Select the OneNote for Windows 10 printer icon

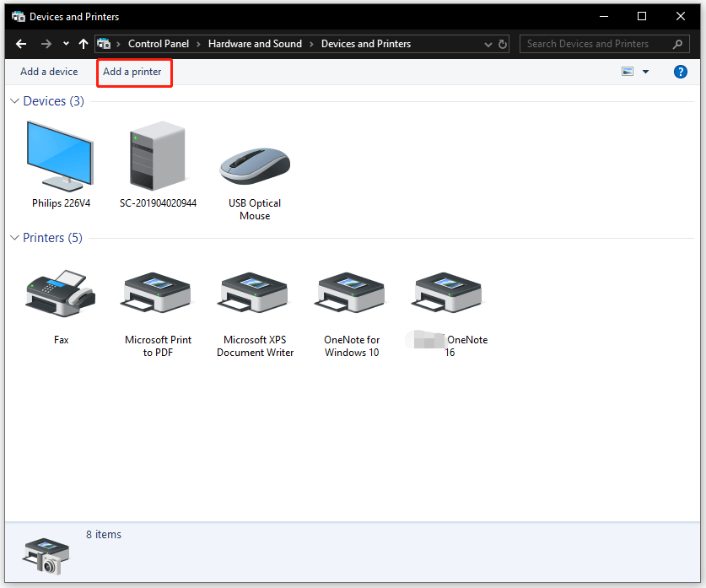click(x=352, y=293)
